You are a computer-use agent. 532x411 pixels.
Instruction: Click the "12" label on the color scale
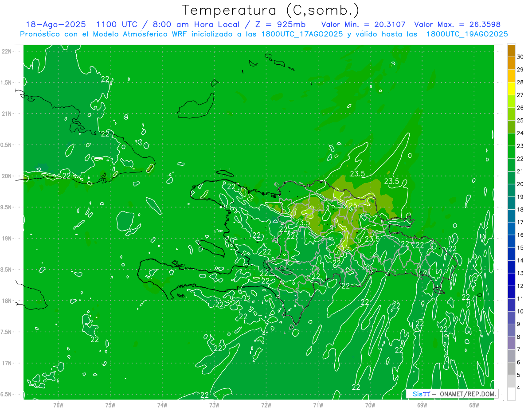point(520,286)
